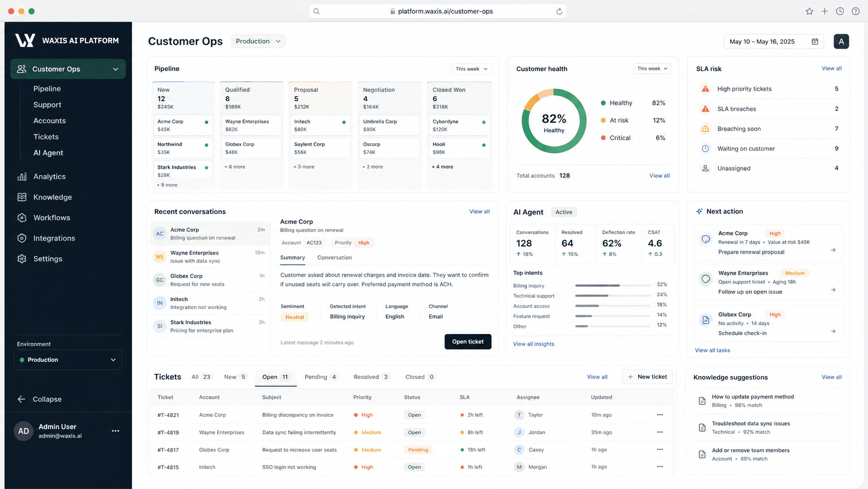Click the Integrations hexagon icon
The height and width of the screenshot is (489, 868).
coord(22,238)
